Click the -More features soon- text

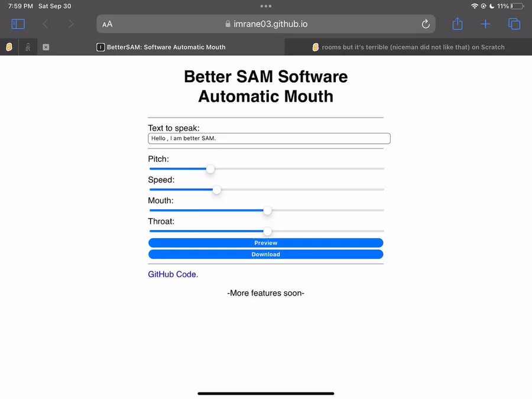(x=265, y=293)
